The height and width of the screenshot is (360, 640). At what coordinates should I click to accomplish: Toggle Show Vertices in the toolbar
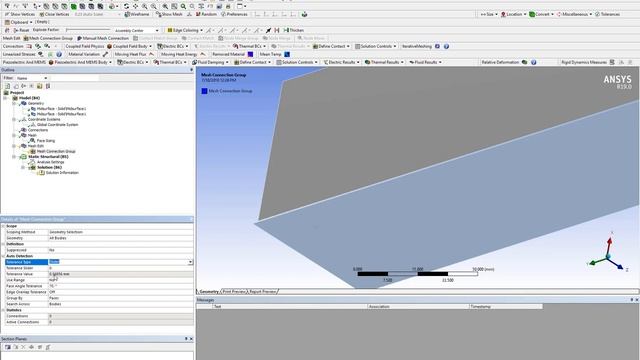click(x=20, y=14)
